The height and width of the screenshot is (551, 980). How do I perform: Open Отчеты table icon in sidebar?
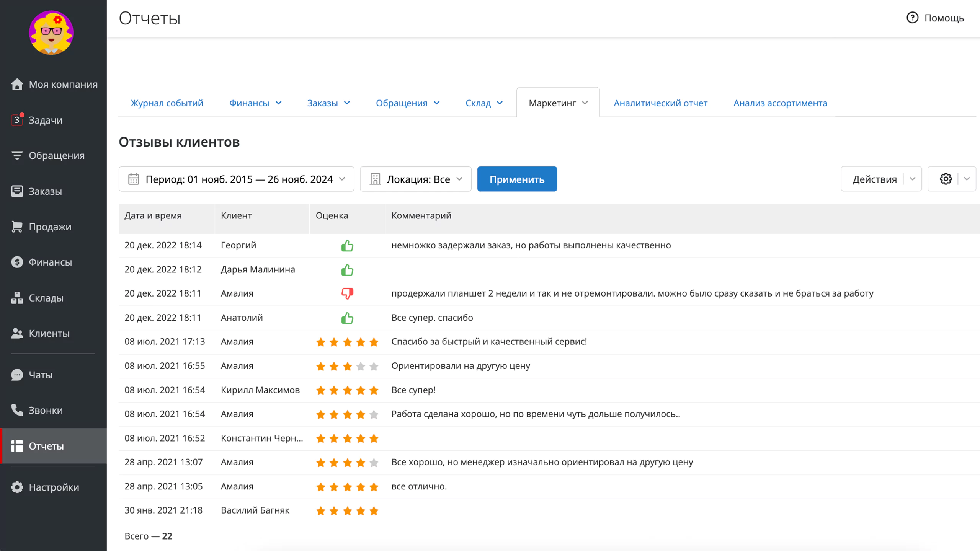coord(17,446)
